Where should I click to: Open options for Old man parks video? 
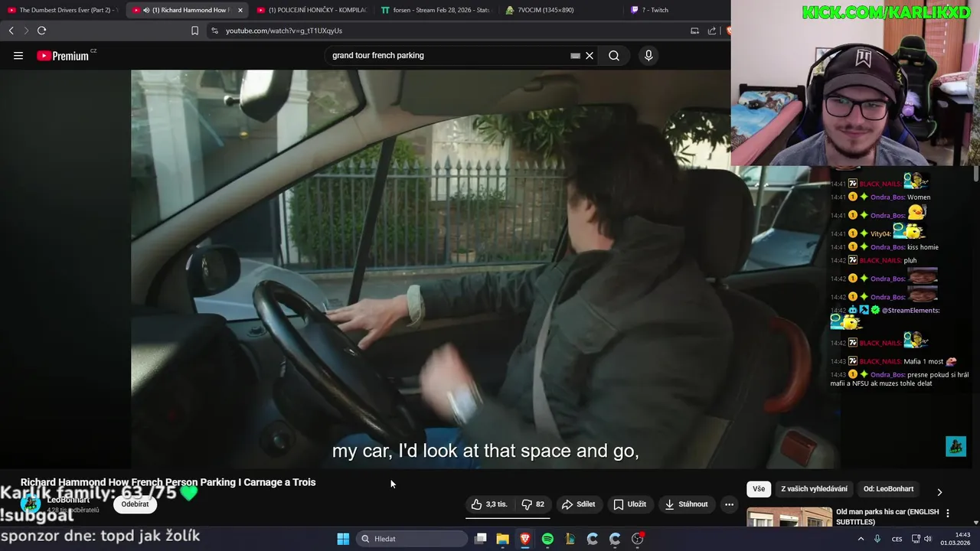(x=948, y=514)
